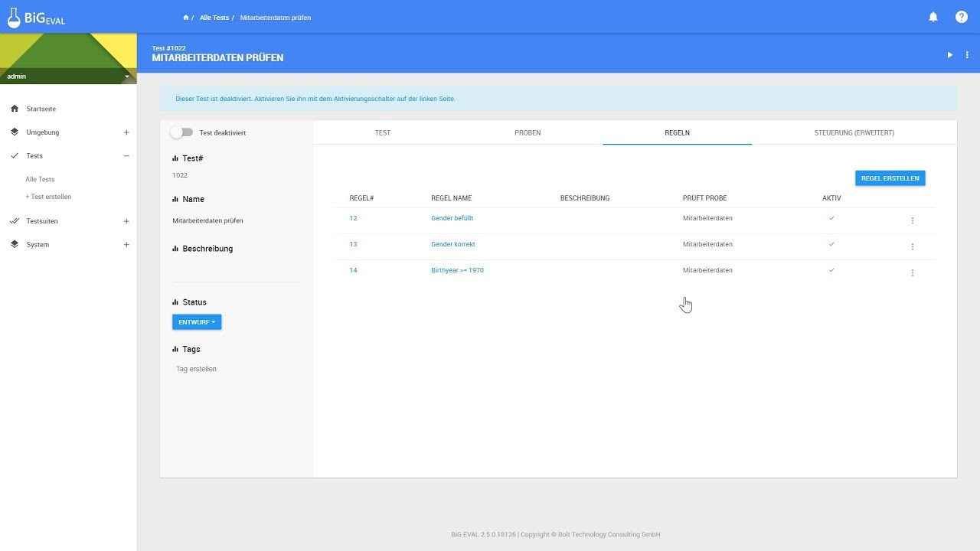Image resolution: width=980 pixels, height=551 pixels.
Task: Open actions menu for Birthyear >= 1970 rule
Action: pyautogui.click(x=913, y=272)
